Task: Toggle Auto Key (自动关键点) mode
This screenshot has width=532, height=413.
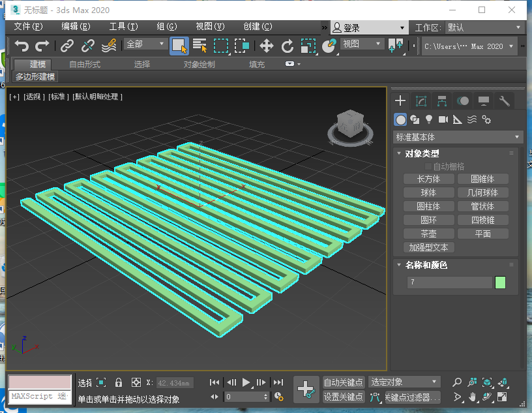Action: click(343, 382)
